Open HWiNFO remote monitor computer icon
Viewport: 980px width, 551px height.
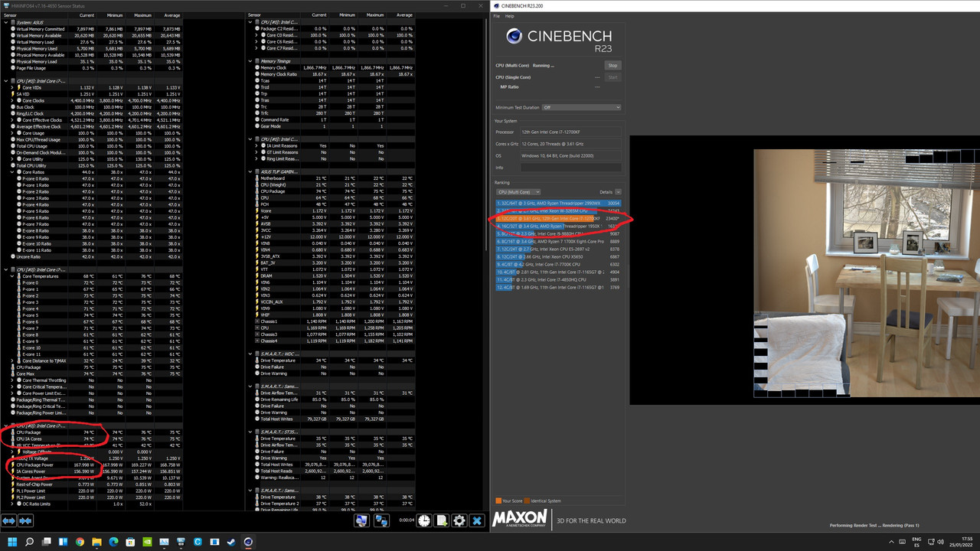coord(361,520)
